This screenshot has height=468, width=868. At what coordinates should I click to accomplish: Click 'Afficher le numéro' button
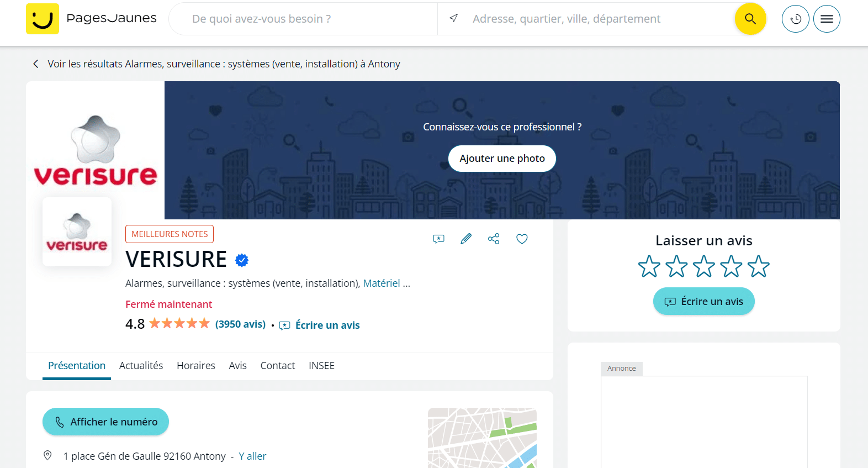pyautogui.click(x=105, y=422)
